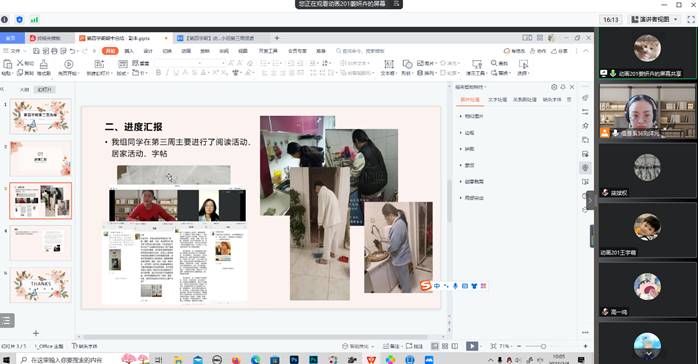Viewport: 698px width, 364px height.
Task: Click the save icon in quick toolbar
Action: 37,51
